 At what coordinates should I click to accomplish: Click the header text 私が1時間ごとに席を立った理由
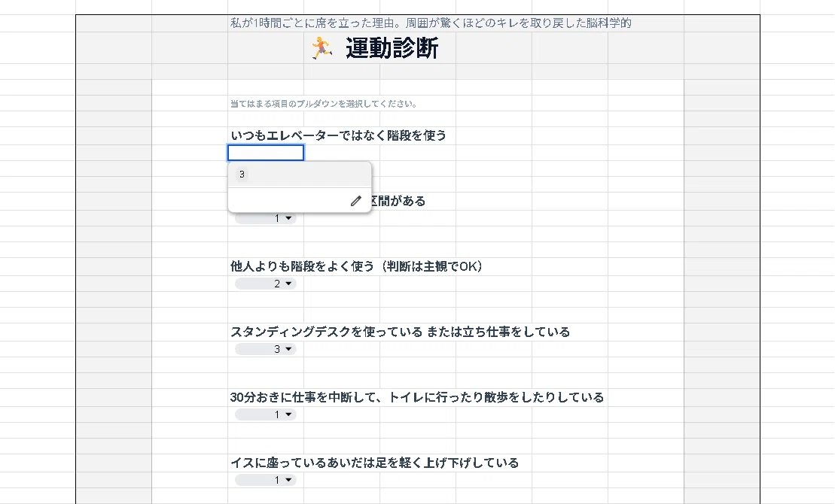[x=312, y=23]
